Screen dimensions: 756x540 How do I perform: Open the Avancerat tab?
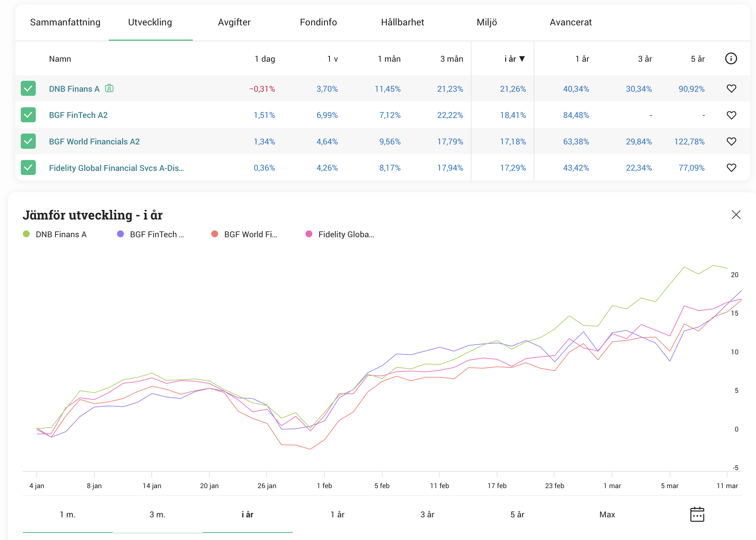[x=571, y=22]
